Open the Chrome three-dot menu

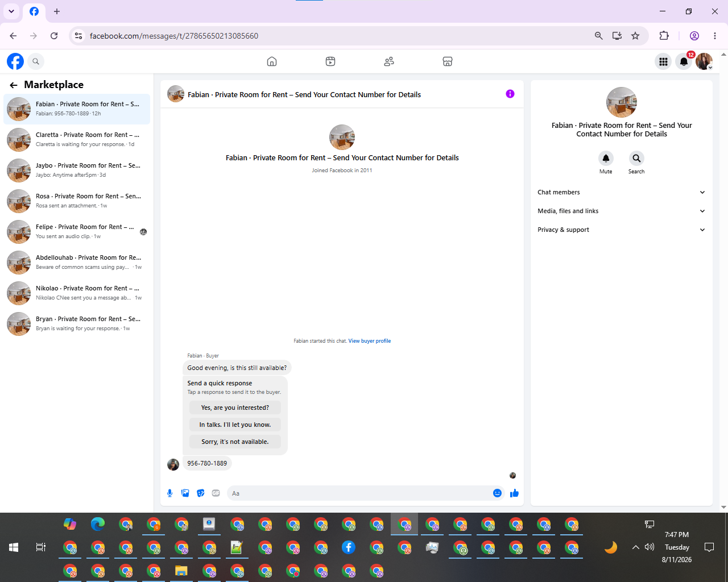pos(715,36)
